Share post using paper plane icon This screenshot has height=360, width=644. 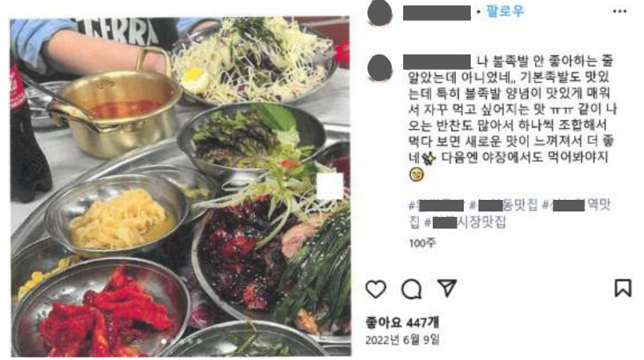click(447, 288)
